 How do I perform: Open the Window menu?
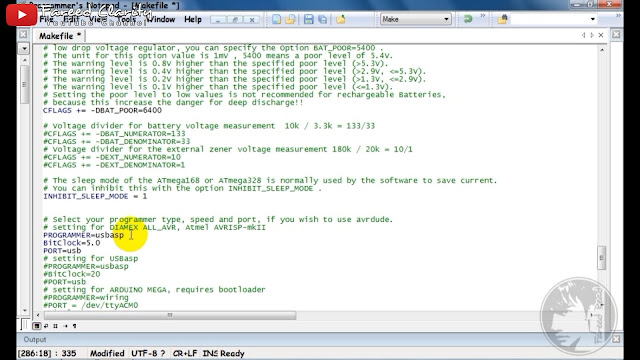point(160,19)
